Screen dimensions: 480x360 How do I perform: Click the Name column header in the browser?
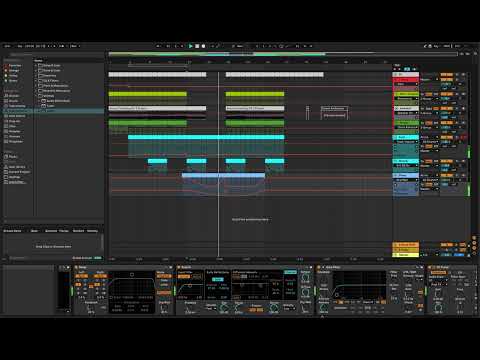[x=39, y=61]
